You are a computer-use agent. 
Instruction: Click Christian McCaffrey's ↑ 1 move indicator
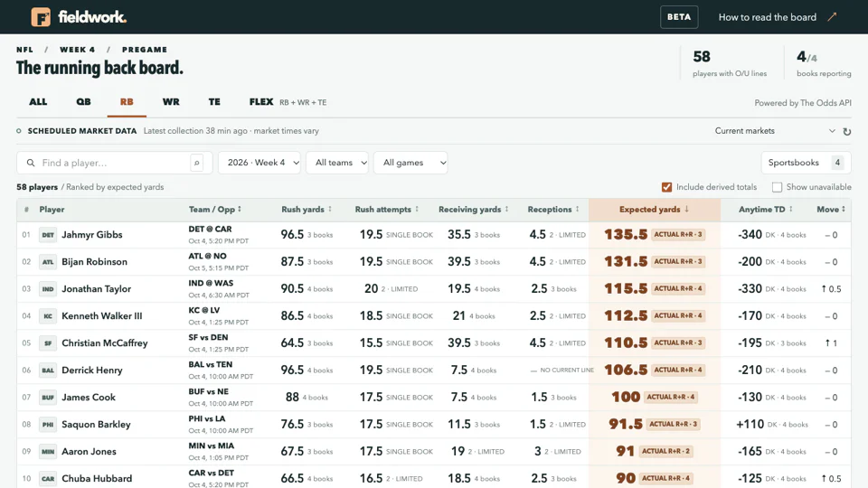pos(831,343)
